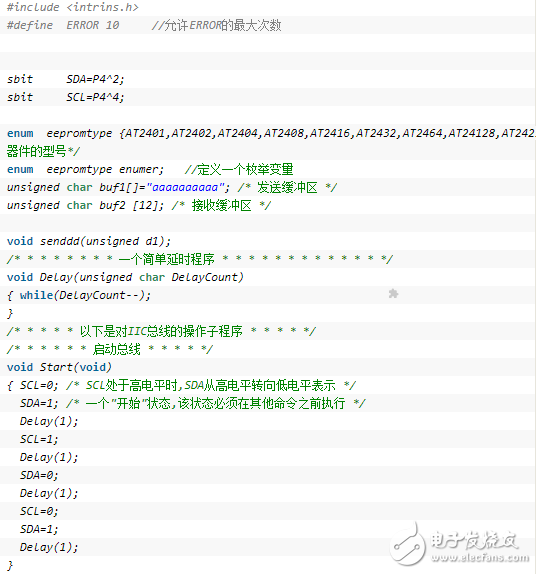Click the gray puzzle-piece plugin icon
The image size is (537, 574).
(x=393, y=294)
